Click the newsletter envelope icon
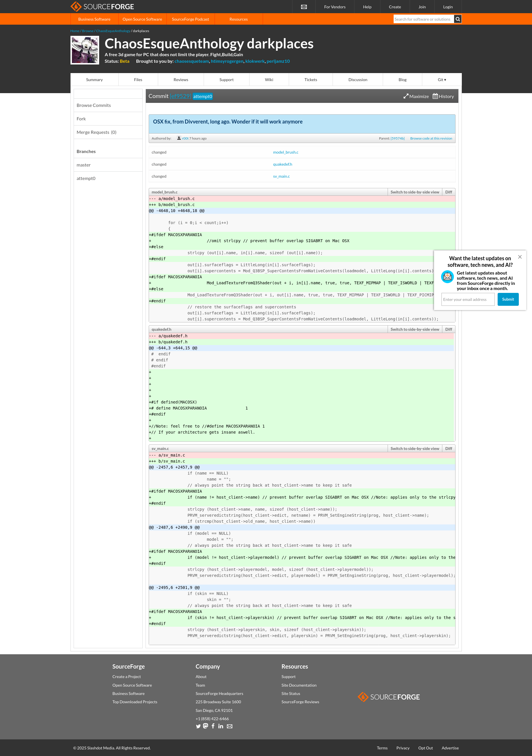Viewport: 532px width, 756px height. tap(447, 277)
